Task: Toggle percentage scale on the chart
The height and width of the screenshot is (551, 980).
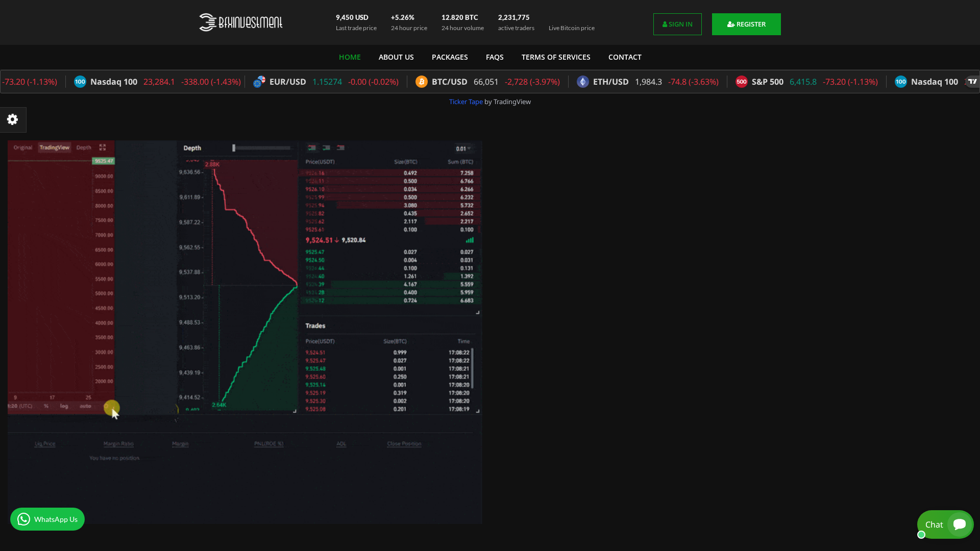Action: 46,406
